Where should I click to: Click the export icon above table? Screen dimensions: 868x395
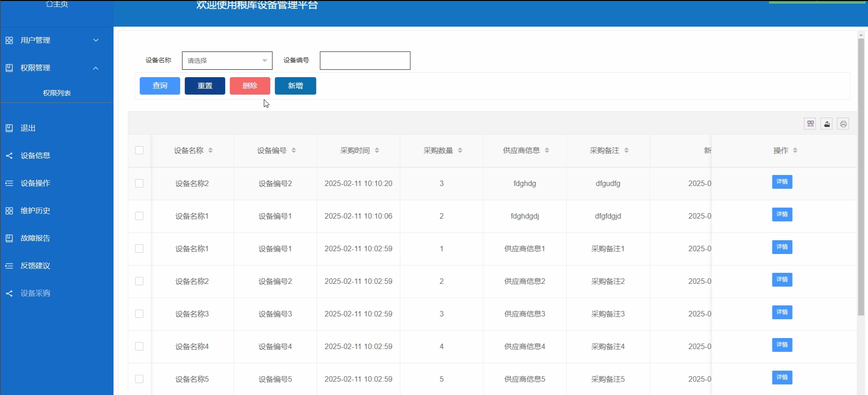(x=827, y=124)
